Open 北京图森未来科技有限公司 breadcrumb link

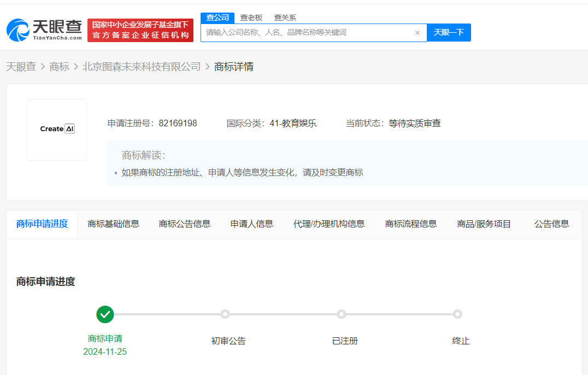click(x=142, y=67)
